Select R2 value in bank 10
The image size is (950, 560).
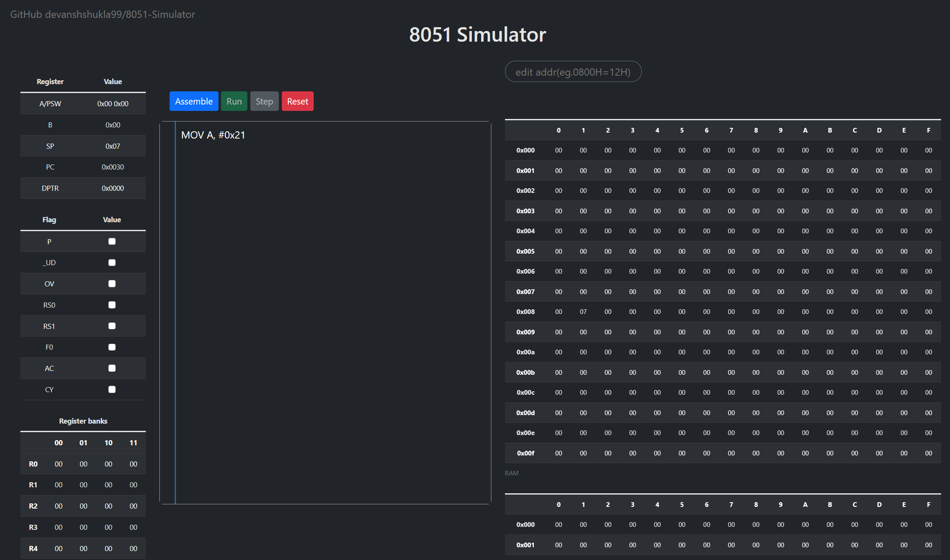[x=108, y=506]
